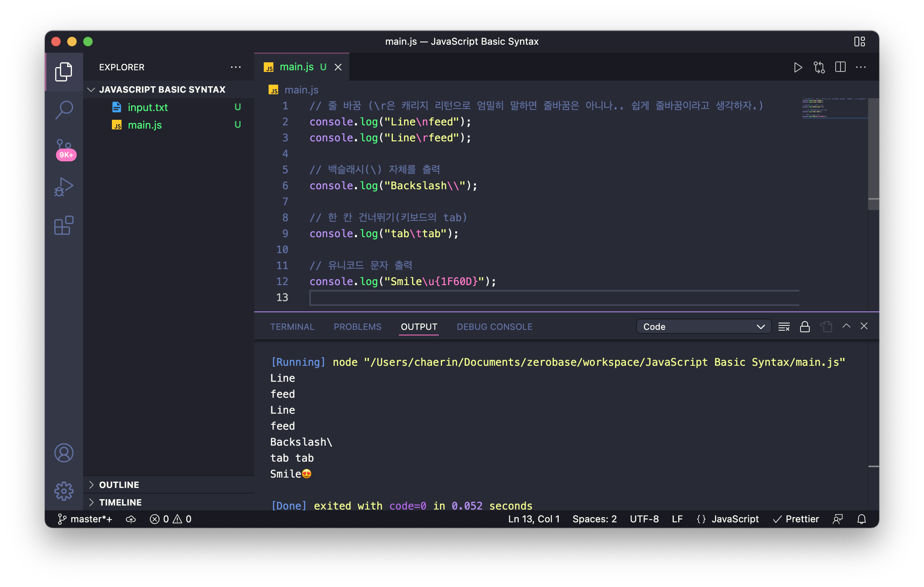Click the master branch status item
924x587 pixels.
pos(85,519)
